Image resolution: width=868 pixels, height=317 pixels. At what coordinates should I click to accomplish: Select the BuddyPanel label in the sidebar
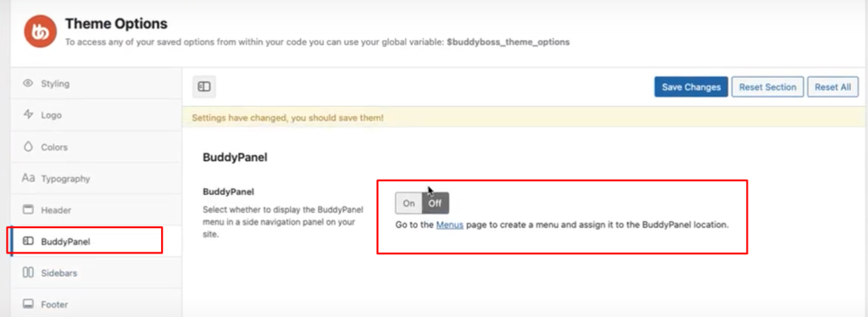click(x=65, y=242)
